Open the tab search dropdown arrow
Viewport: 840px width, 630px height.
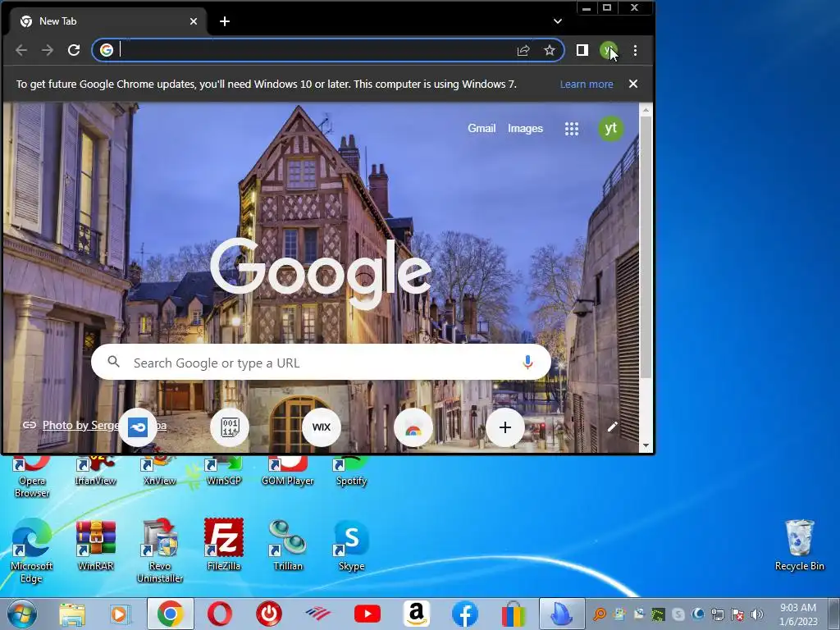tap(558, 21)
